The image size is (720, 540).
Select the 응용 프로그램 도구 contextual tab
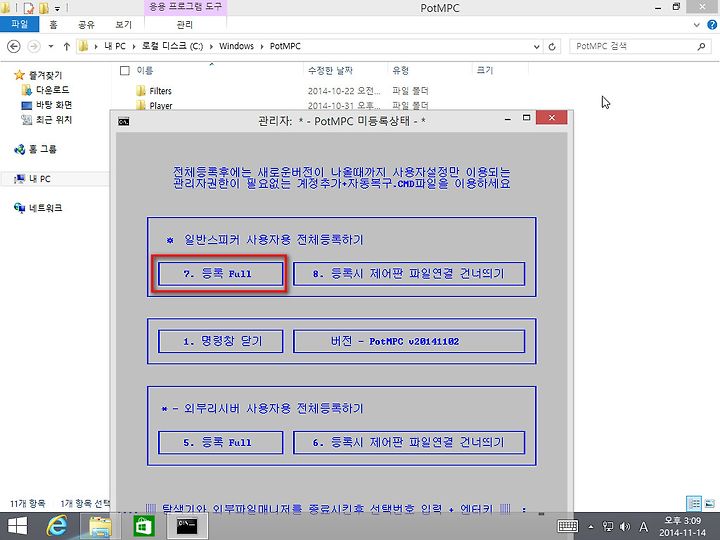[186, 7]
